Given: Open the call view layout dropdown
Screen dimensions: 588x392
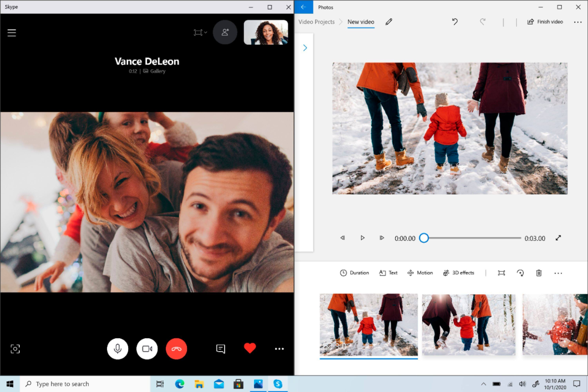Looking at the screenshot, I should tap(201, 33).
